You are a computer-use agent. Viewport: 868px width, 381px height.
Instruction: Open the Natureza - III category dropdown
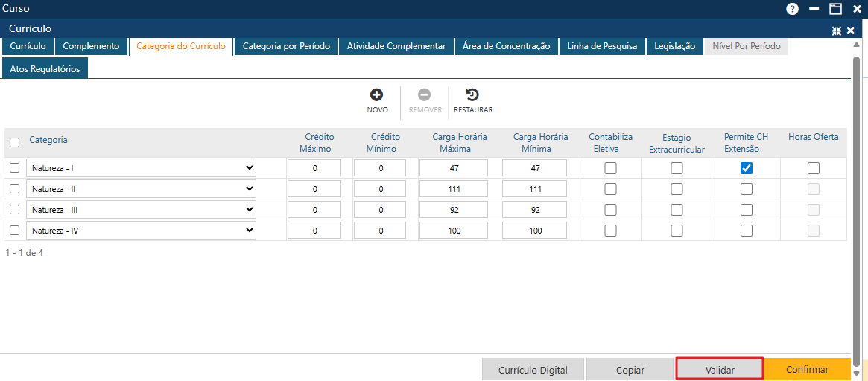141,210
